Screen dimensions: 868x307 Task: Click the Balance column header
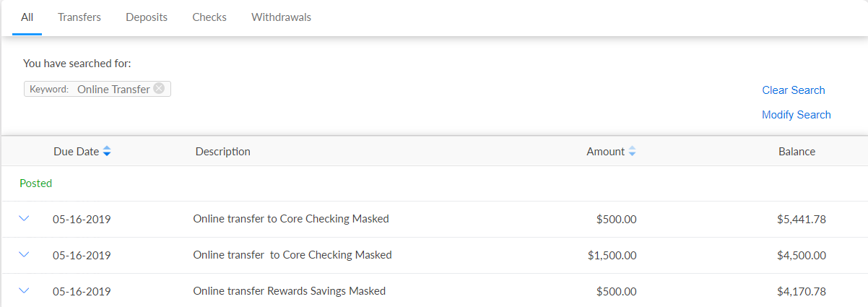click(x=797, y=152)
